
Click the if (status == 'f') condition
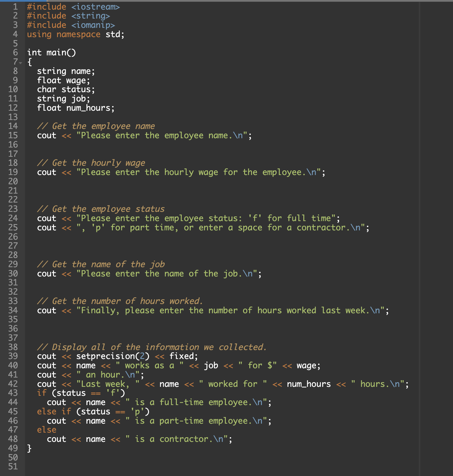click(x=81, y=393)
